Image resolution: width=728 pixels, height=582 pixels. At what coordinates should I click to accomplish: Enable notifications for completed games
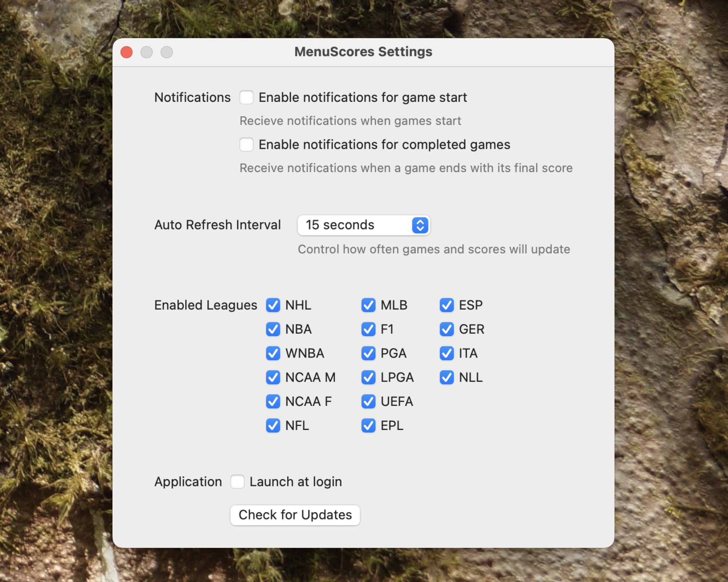(x=247, y=144)
